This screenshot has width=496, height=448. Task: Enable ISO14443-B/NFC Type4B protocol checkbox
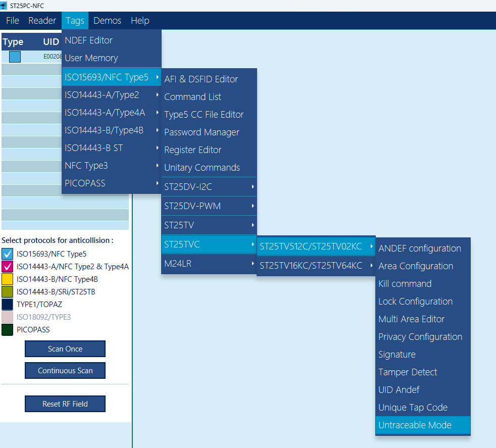[x=7, y=279]
